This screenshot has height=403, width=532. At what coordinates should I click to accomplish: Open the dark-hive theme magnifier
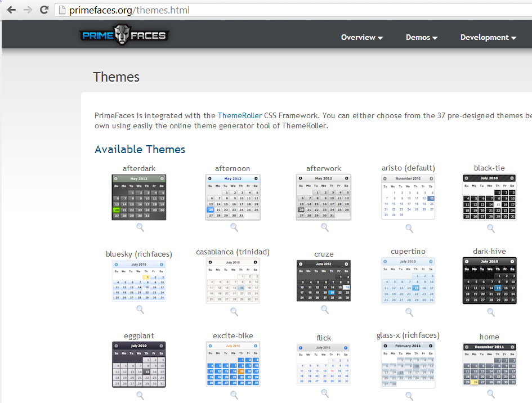point(490,312)
